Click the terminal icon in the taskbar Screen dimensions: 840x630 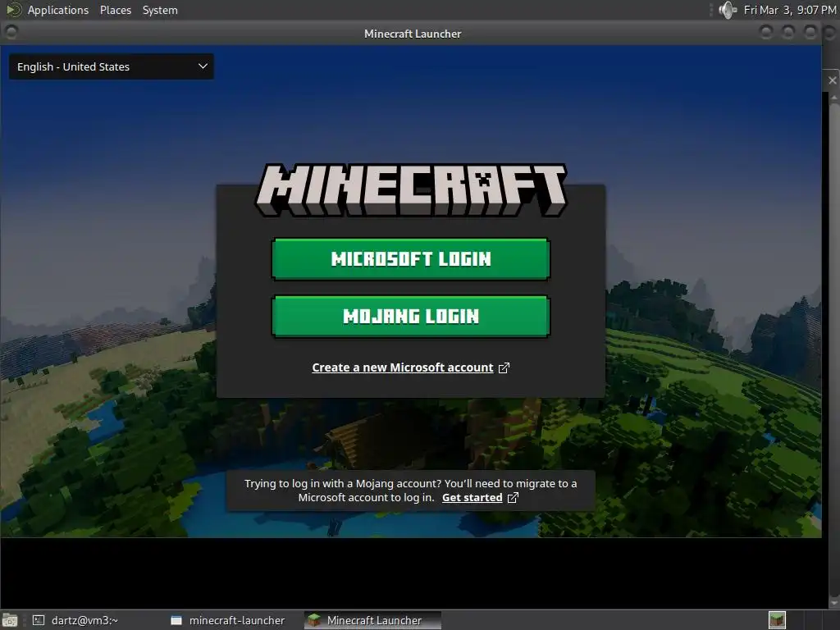39,620
